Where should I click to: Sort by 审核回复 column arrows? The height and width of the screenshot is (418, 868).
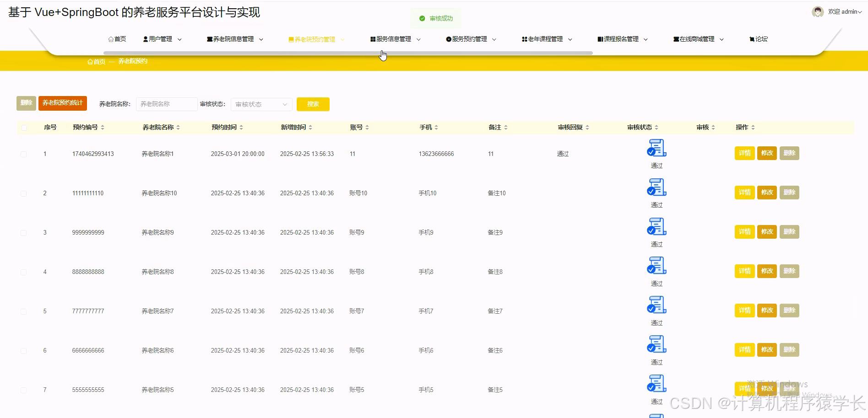pyautogui.click(x=587, y=128)
